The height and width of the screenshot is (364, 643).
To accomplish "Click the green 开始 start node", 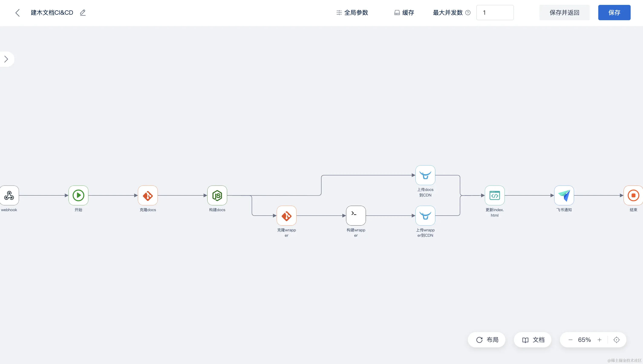I will click(x=78, y=195).
